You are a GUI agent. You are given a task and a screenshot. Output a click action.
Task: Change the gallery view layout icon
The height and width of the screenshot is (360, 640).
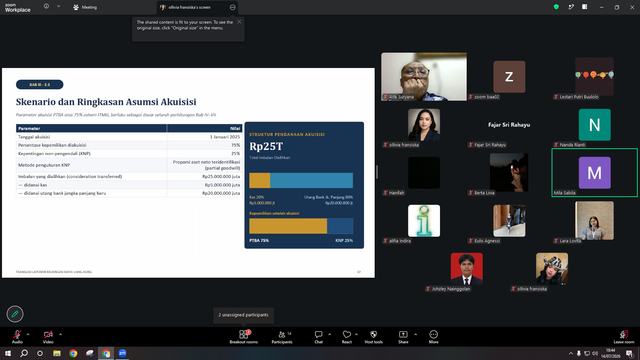[x=585, y=7]
